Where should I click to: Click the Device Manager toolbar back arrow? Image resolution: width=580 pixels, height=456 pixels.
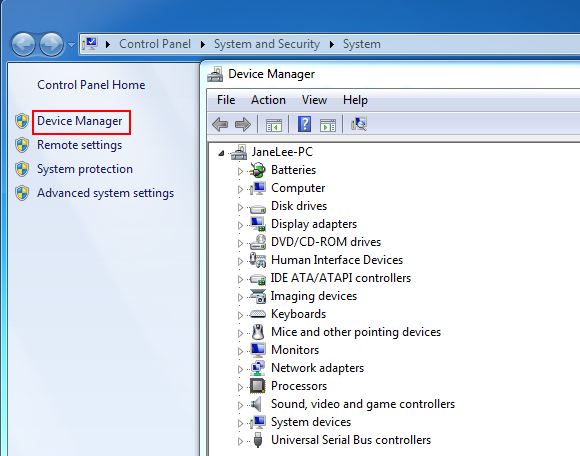pyautogui.click(x=220, y=124)
